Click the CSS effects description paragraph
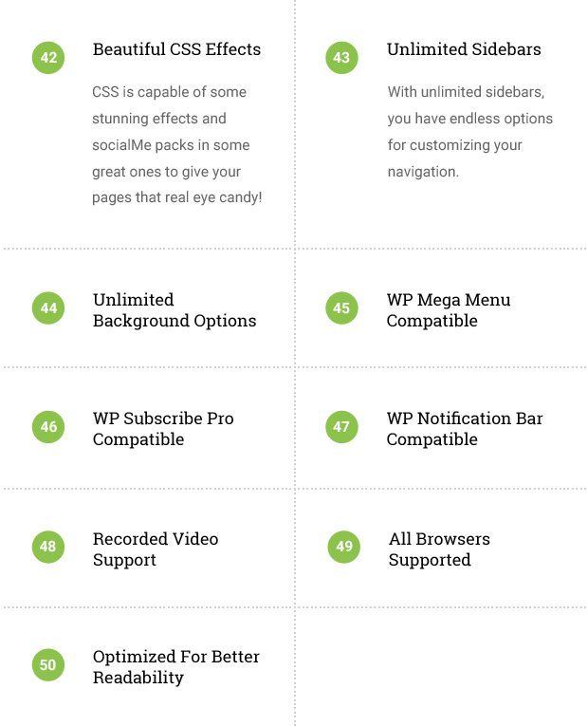The image size is (588, 726). (x=177, y=144)
